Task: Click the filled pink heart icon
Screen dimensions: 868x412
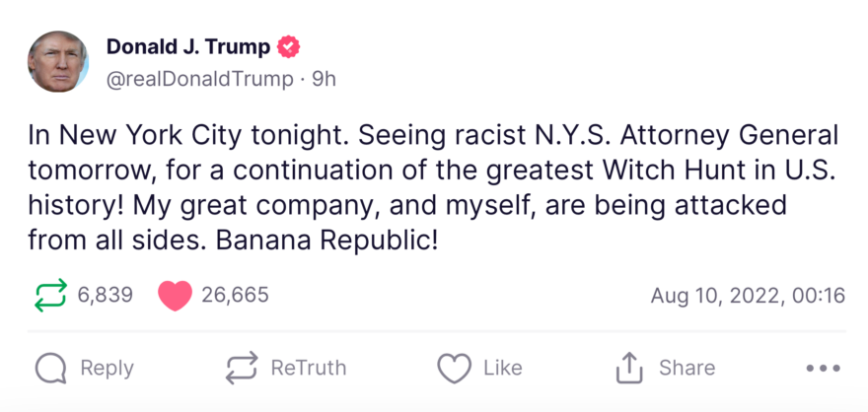Action: click(175, 295)
